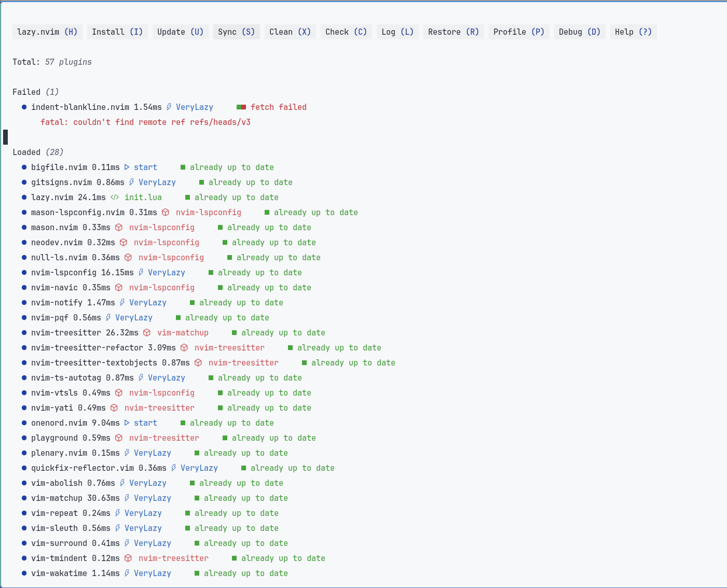Show the Profile (P) view
This screenshot has height=588, width=727.
click(x=519, y=32)
